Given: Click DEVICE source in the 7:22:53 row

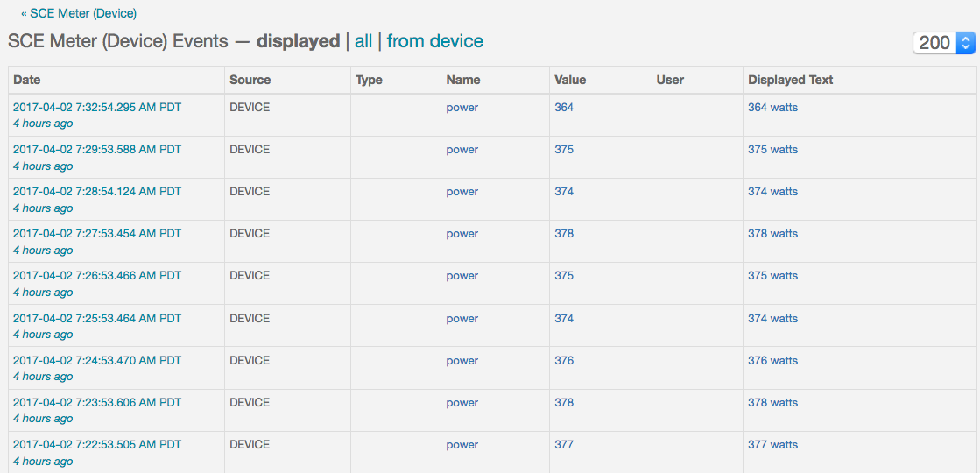Looking at the screenshot, I should 250,445.
